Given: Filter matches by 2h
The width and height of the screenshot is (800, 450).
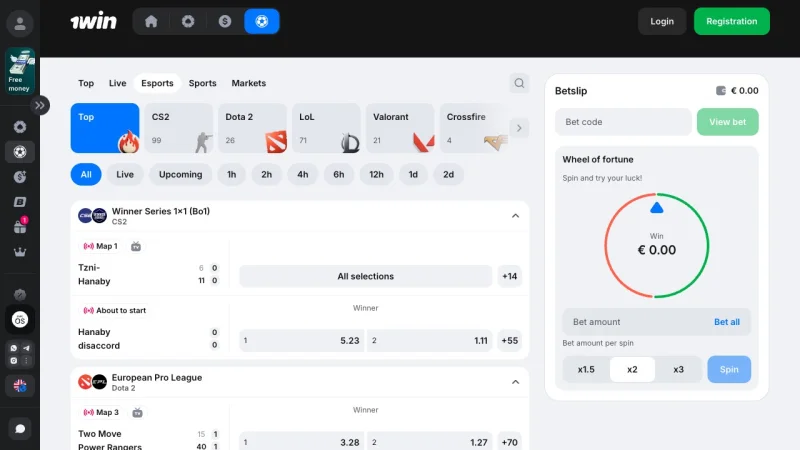Looking at the screenshot, I should pyautogui.click(x=266, y=174).
